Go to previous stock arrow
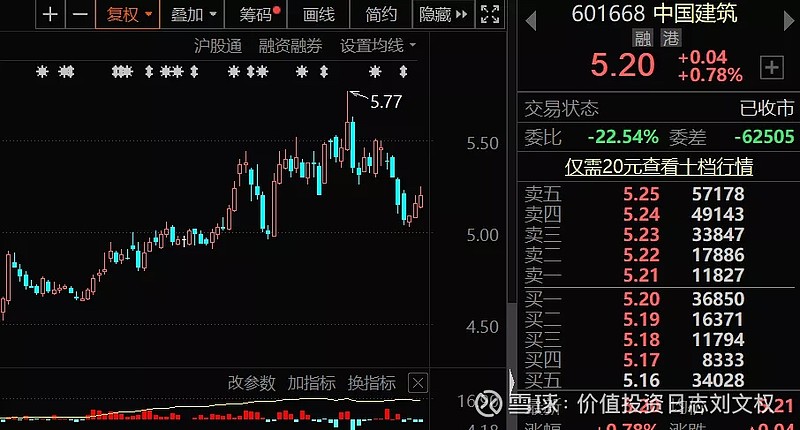Image resolution: width=800 pixels, height=430 pixels. coord(531,21)
